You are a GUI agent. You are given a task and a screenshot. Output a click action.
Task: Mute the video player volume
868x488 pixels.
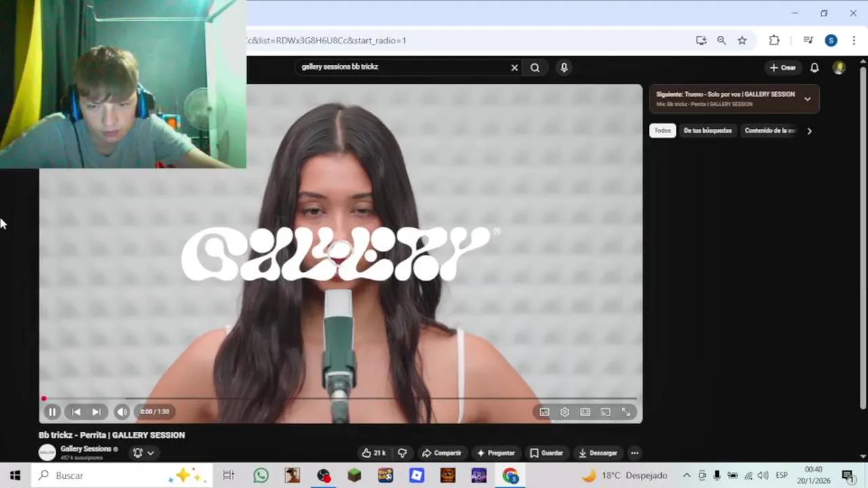pos(122,411)
